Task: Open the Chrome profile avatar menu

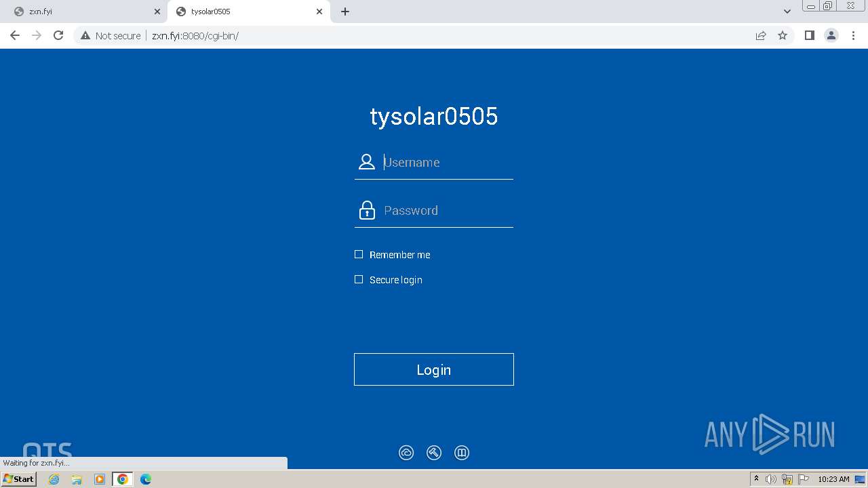Action: tap(831, 35)
